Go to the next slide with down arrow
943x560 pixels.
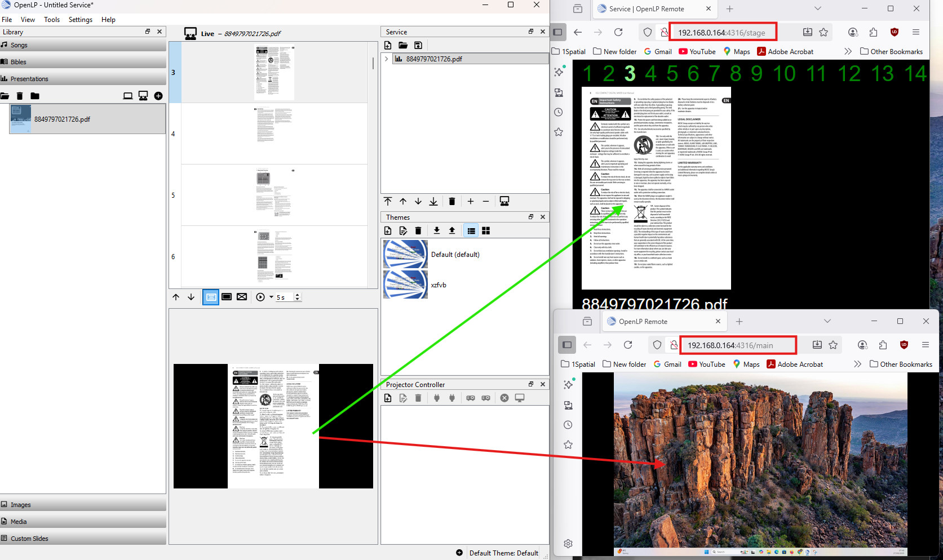coord(191,297)
